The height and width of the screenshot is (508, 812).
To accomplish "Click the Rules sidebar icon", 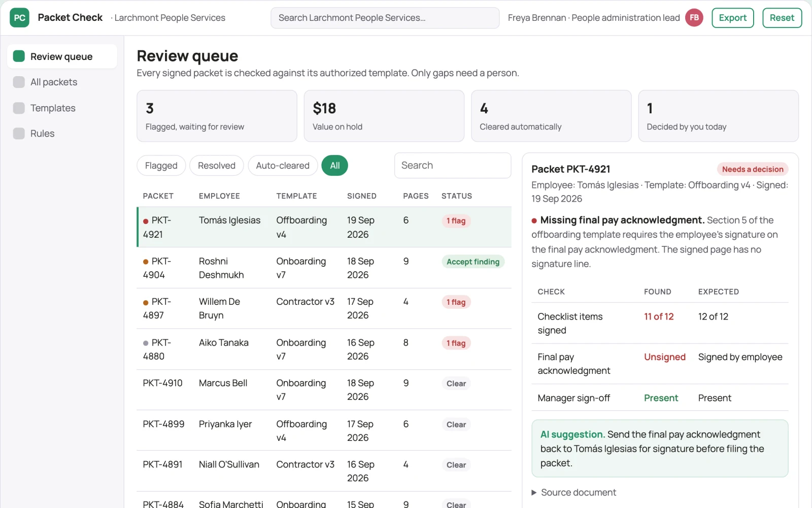I will point(19,133).
